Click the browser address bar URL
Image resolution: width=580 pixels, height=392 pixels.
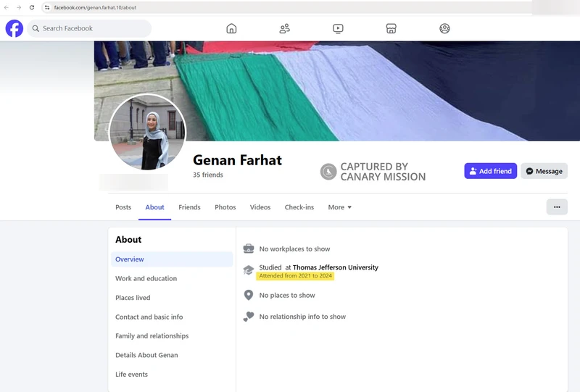pos(95,7)
